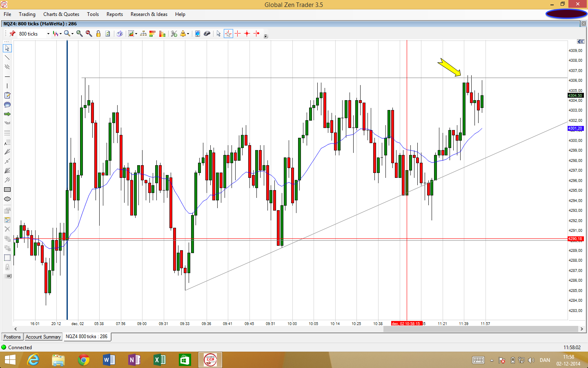Select the blue speech bubble comment tool

tap(7, 105)
